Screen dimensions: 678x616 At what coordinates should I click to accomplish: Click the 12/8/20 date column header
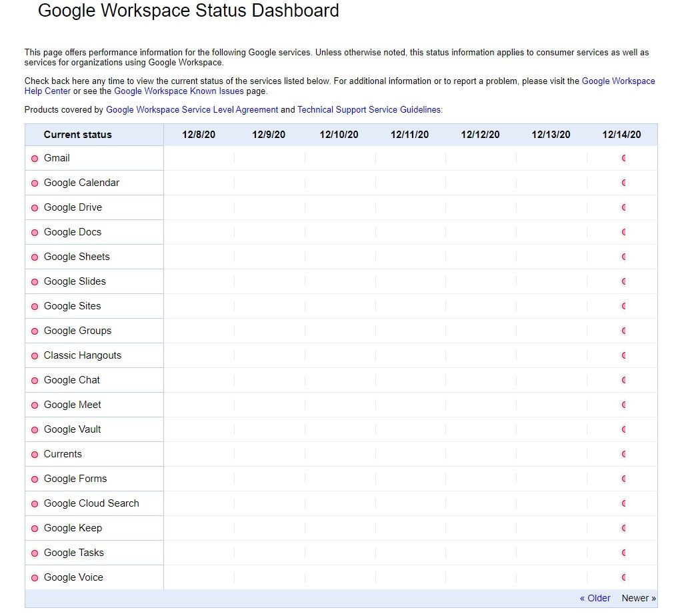tap(199, 135)
